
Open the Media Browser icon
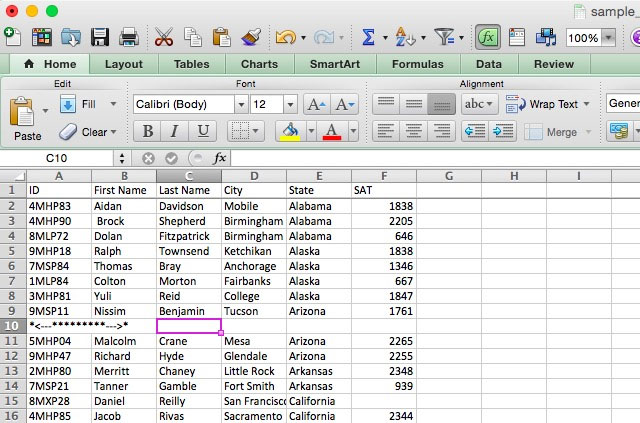[546, 37]
